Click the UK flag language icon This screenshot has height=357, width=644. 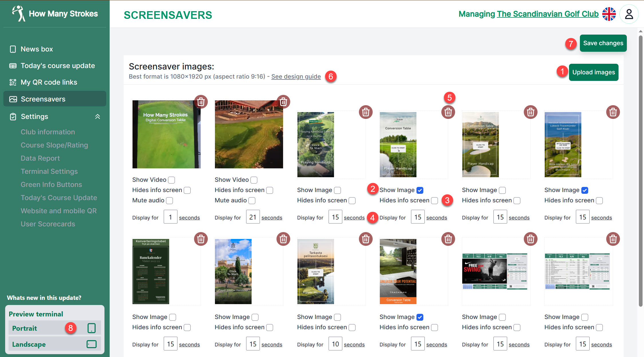pos(609,14)
